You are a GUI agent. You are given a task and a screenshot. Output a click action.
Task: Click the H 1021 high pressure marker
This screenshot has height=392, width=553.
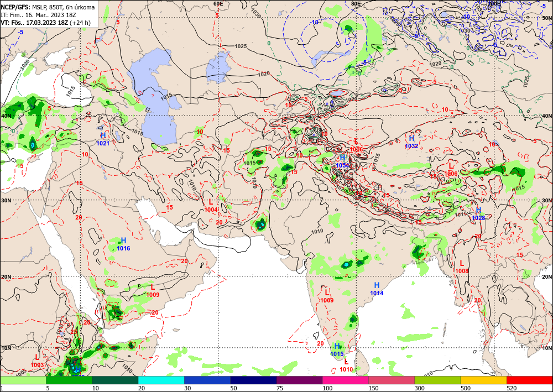click(103, 139)
